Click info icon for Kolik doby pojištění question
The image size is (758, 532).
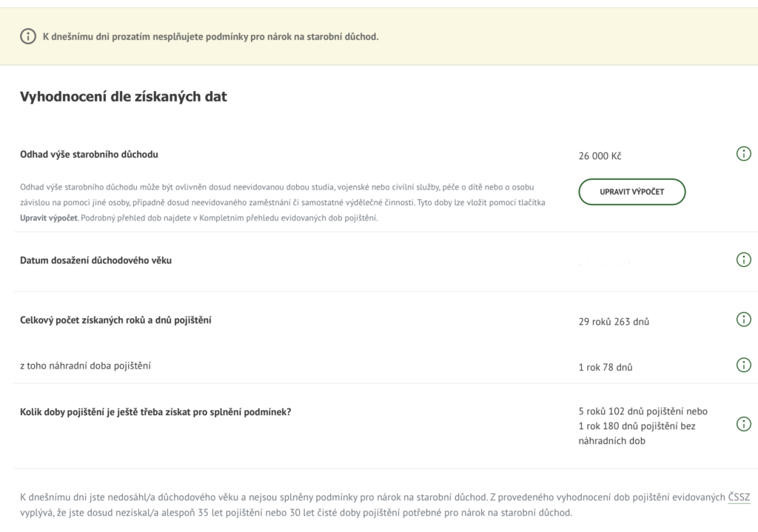tap(744, 424)
